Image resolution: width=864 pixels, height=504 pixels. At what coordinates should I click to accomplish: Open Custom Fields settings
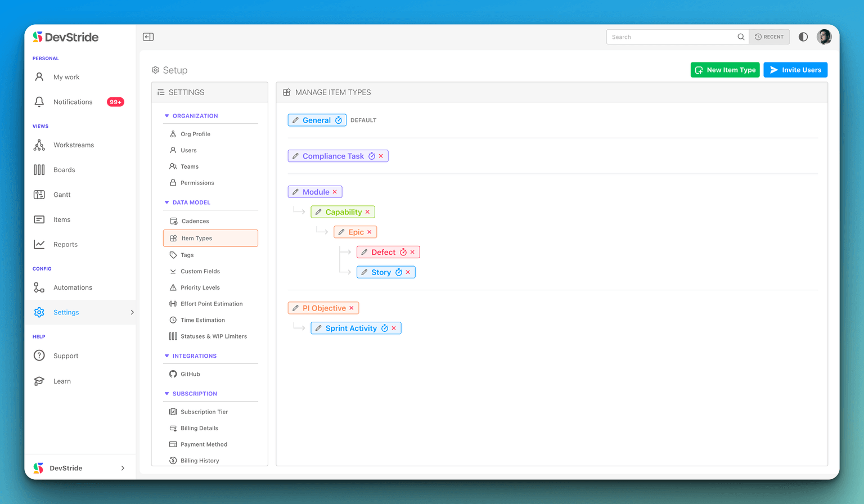200,271
